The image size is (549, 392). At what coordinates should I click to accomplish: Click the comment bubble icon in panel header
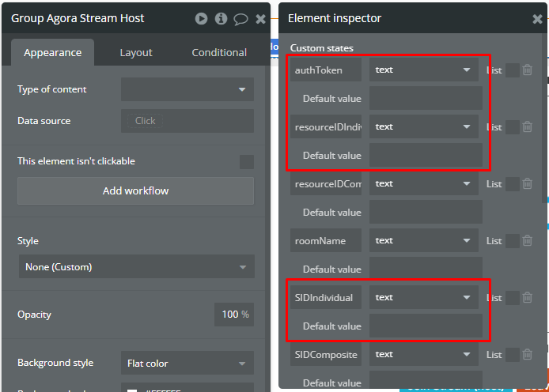(241, 18)
